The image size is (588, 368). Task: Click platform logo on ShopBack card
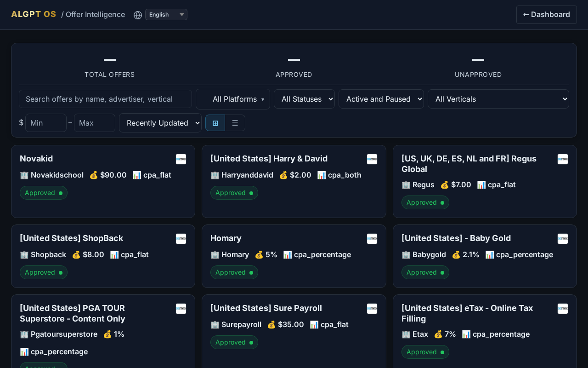coord(181,239)
